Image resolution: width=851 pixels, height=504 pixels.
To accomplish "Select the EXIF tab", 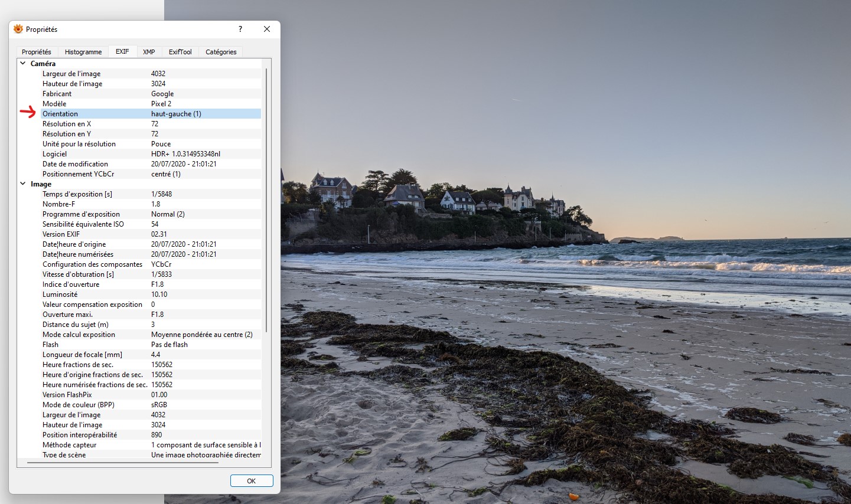I will point(122,51).
